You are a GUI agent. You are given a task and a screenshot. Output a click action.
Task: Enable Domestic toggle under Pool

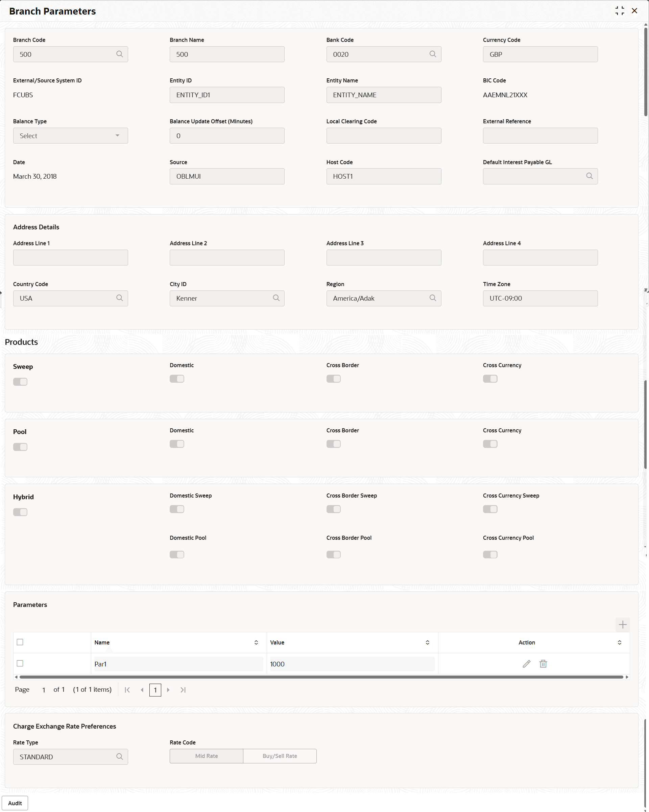click(177, 444)
